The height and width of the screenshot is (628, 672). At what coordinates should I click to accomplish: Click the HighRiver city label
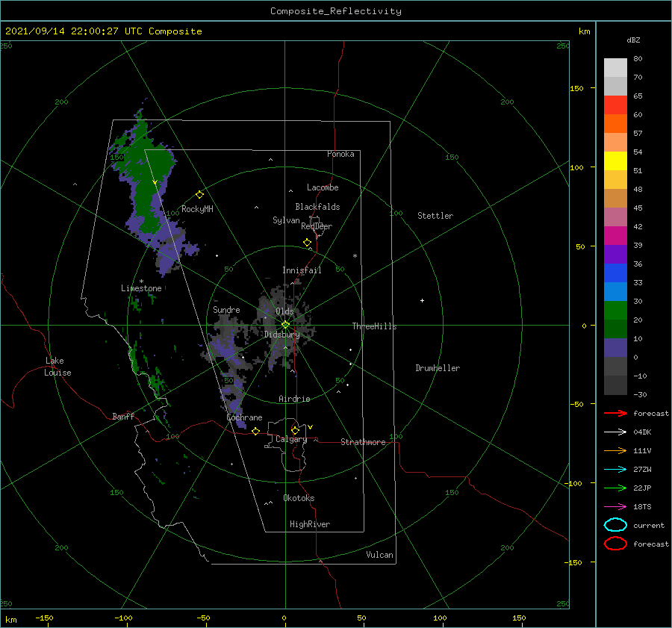(310, 524)
